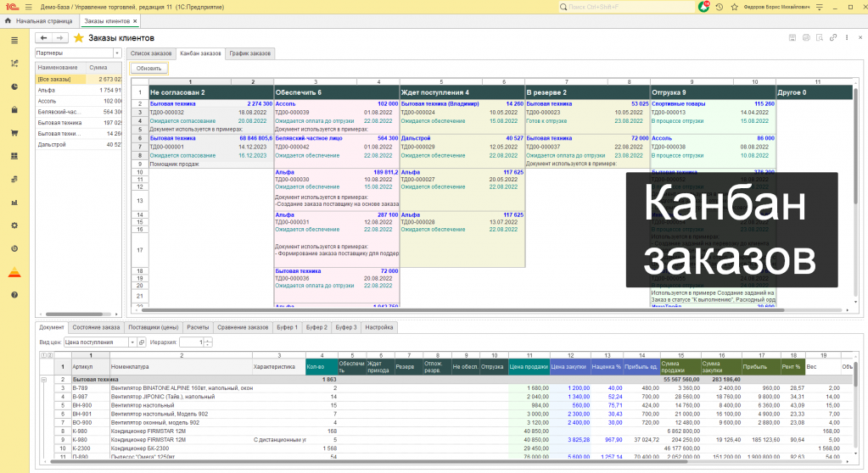Image resolution: width=868 pixels, height=473 pixels.
Task: Open pie chart section in sidebar
Action: (14, 86)
